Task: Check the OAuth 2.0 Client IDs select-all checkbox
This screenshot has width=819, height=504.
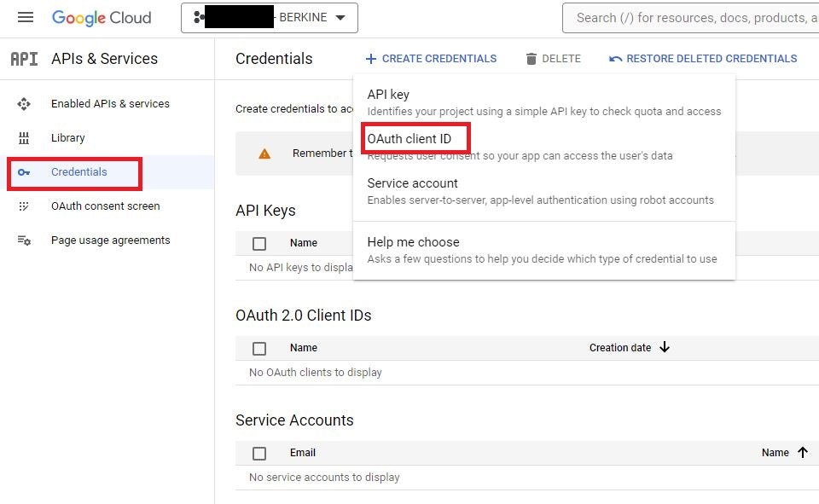Action: tap(259, 348)
